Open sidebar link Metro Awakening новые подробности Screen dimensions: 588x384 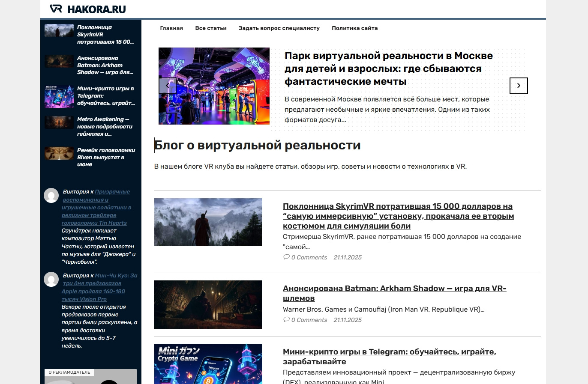tap(105, 127)
